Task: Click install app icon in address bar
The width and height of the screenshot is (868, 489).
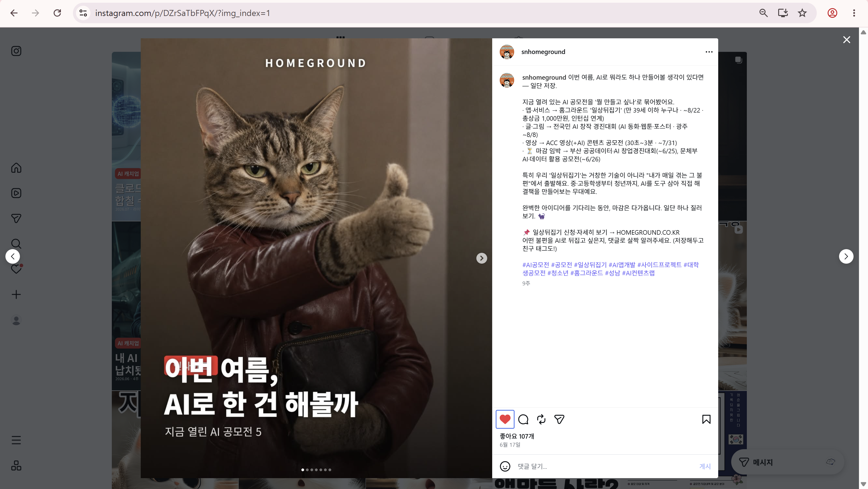Action: [783, 13]
